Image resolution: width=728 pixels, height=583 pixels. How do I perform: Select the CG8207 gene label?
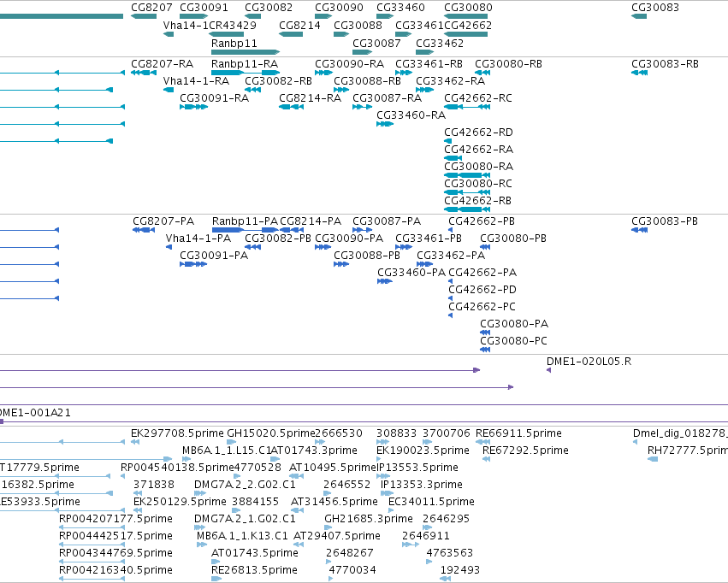151,8
